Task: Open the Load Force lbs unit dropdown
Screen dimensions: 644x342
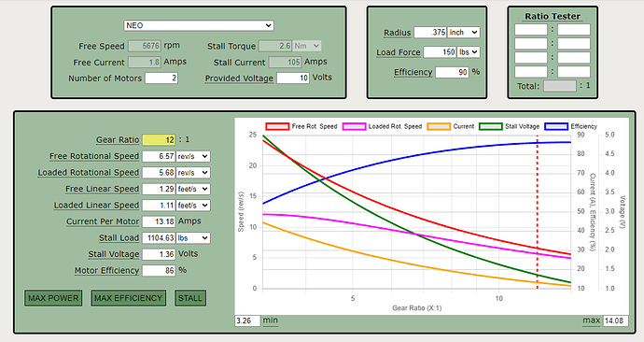Action: (469, 52)
